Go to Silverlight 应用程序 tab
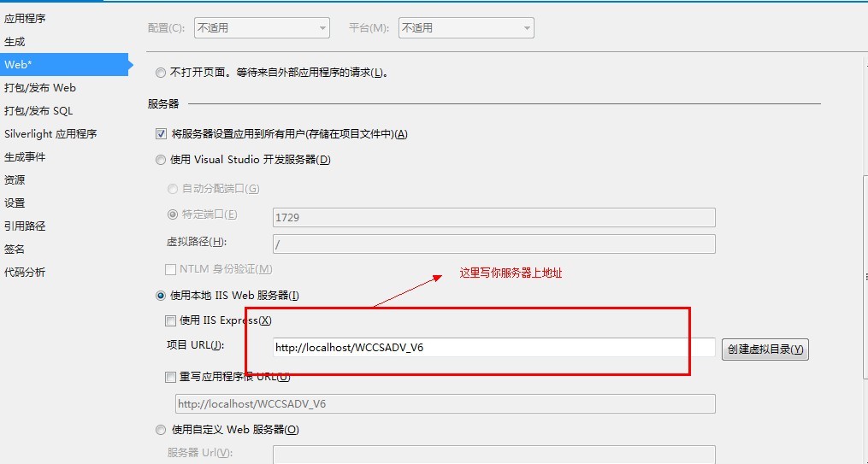Viewport: 868px width, 464px height. (50, 134)
